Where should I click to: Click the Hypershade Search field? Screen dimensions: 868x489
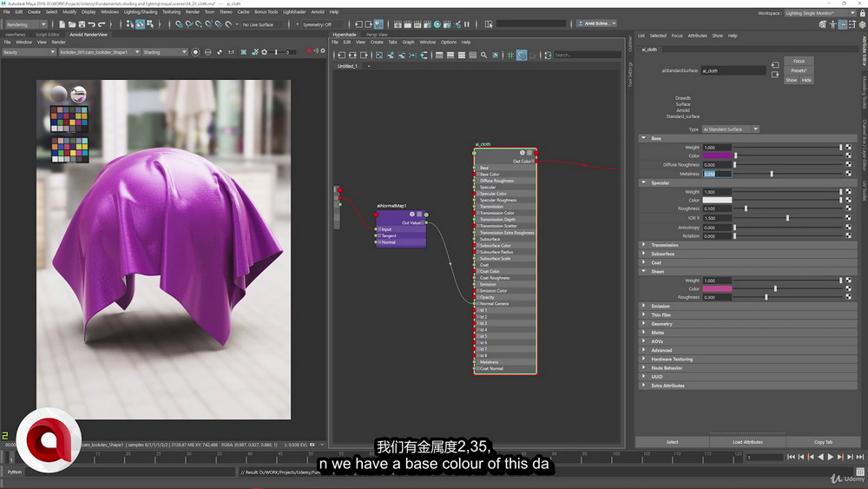tap(587, 55)
